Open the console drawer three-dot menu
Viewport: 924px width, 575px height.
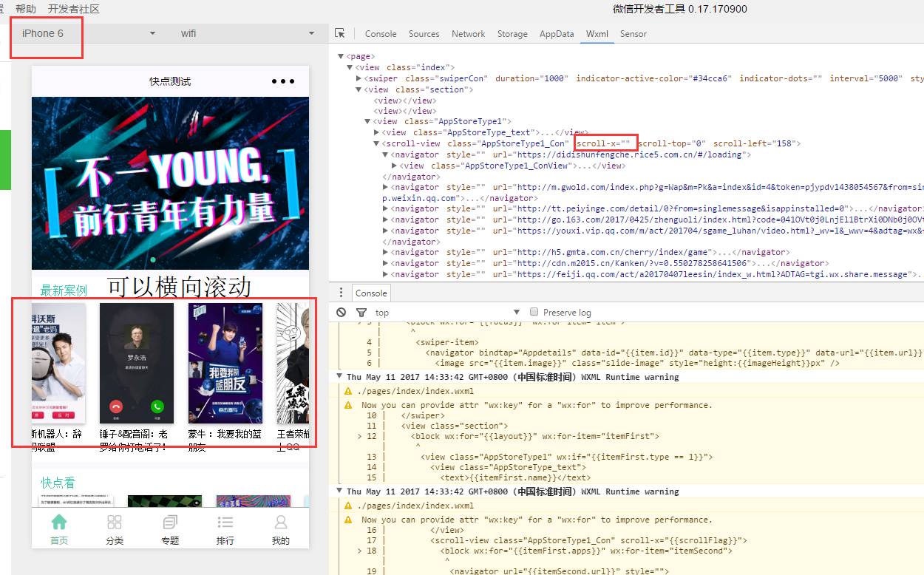coord(341,293)
